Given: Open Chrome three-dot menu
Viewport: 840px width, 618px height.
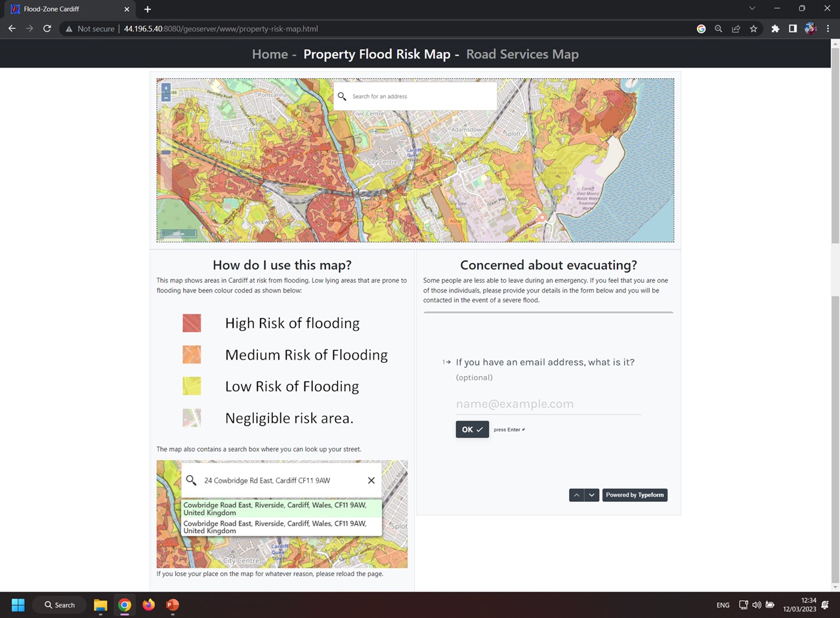Looking at the screenshot, I should click(828, 29).
